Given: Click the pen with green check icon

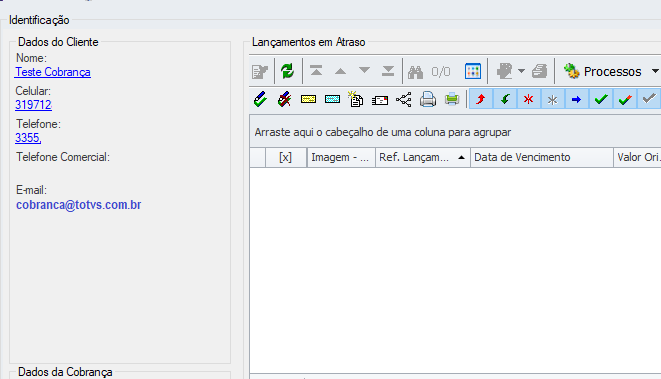Looking at the screenshot, I should (261, 99).
